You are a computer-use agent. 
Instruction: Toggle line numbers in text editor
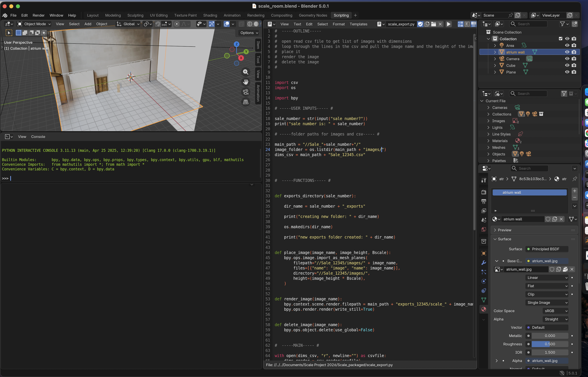pos(460,24)
